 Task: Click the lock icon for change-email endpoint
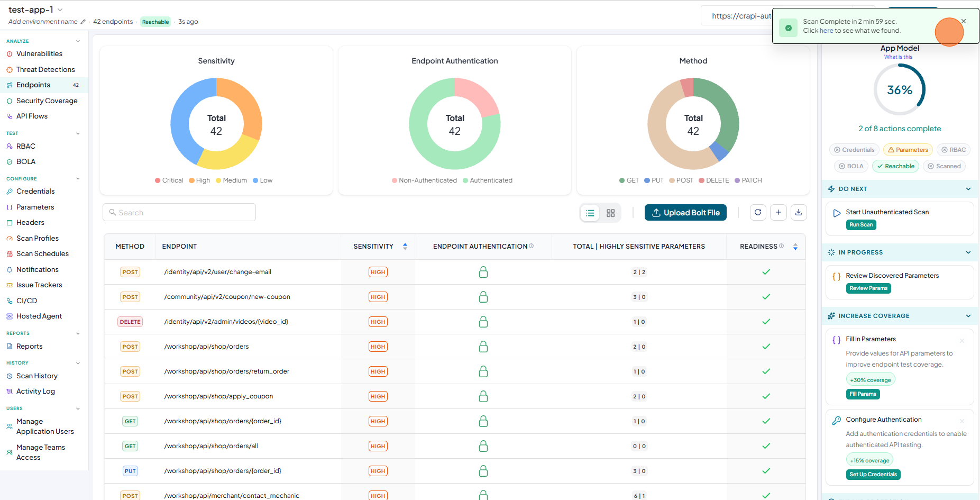tap(483, 272)
